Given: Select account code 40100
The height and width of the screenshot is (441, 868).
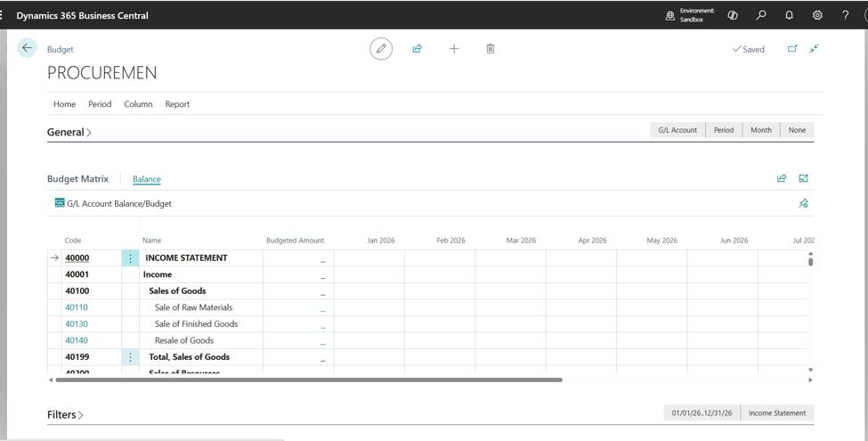Looking at the screenshot, I should point(77,290).
